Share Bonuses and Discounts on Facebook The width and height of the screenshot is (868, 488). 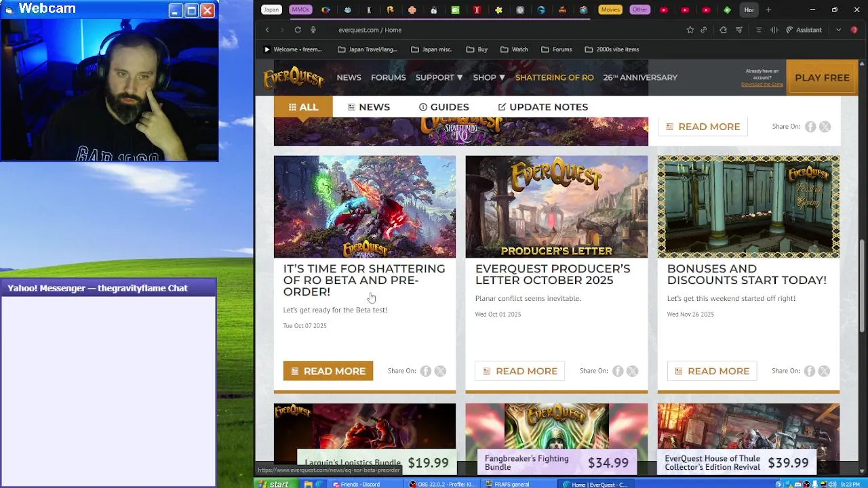pos(810,371)
